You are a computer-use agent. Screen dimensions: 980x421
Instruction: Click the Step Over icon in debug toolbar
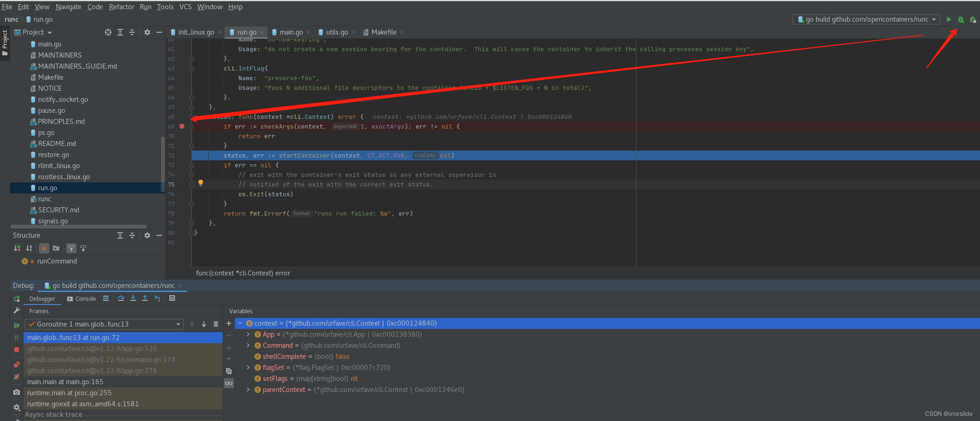[122, 298]
